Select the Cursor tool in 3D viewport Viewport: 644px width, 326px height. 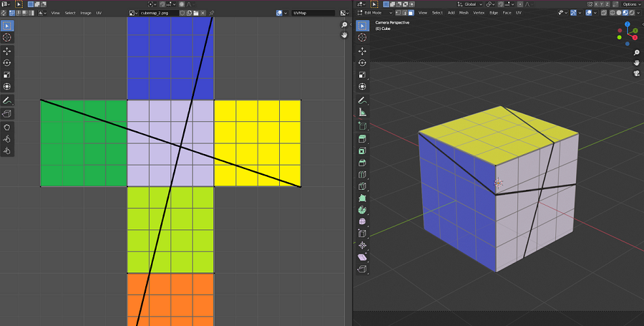coord(362,37)
